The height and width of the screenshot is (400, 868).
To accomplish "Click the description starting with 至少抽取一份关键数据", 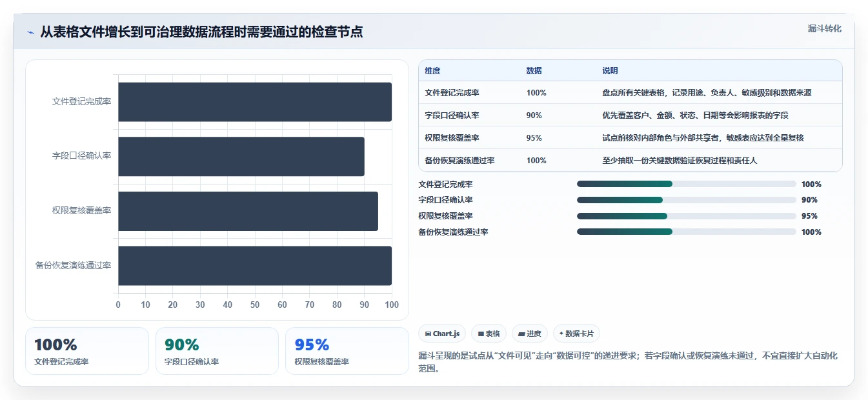I will coord(680,161).
